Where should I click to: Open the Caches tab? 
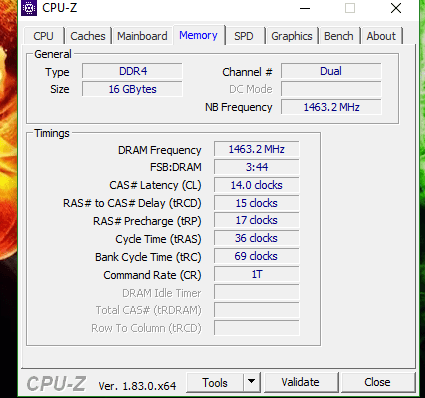pos(88,36)
